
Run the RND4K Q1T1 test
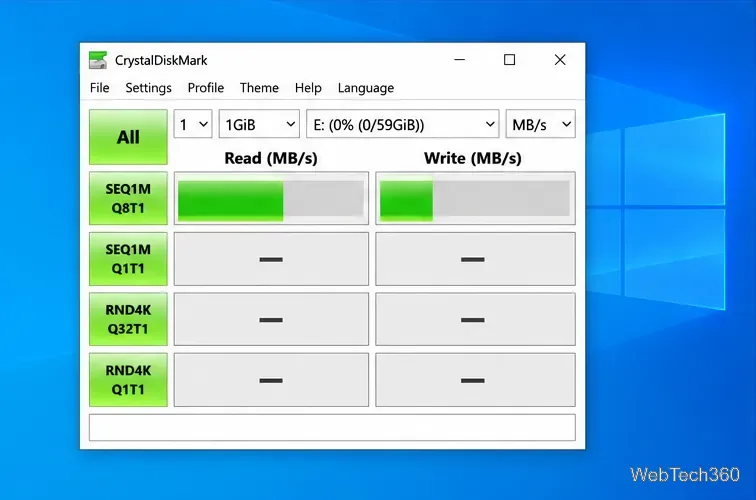(x=128, y=380)
